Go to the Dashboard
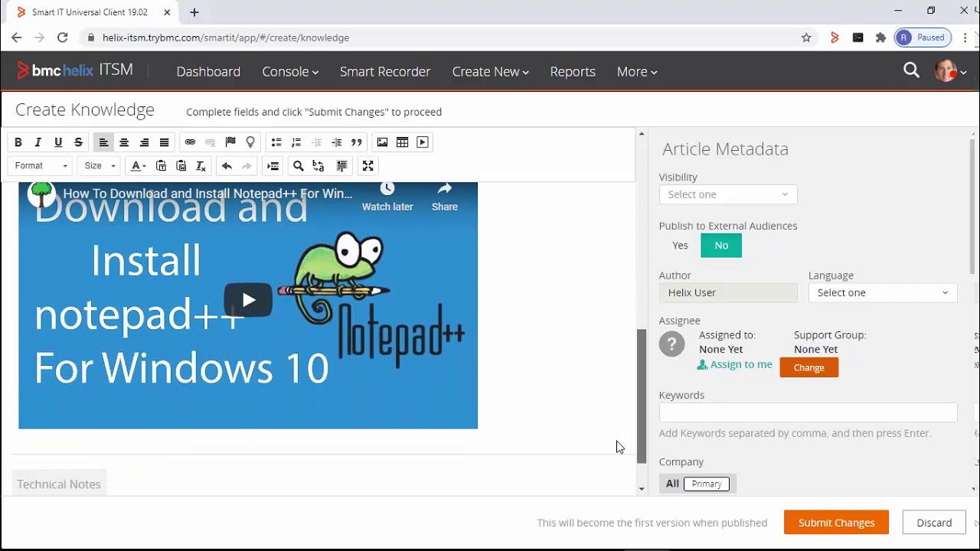This screenshot has width=980, height=551. pyautogui.click(x=208, y=71)
